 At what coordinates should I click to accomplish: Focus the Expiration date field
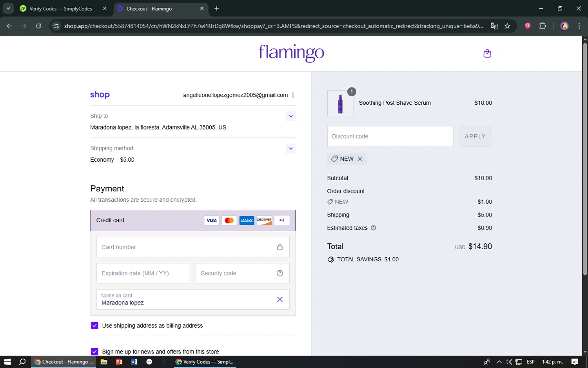pos(143,273)
